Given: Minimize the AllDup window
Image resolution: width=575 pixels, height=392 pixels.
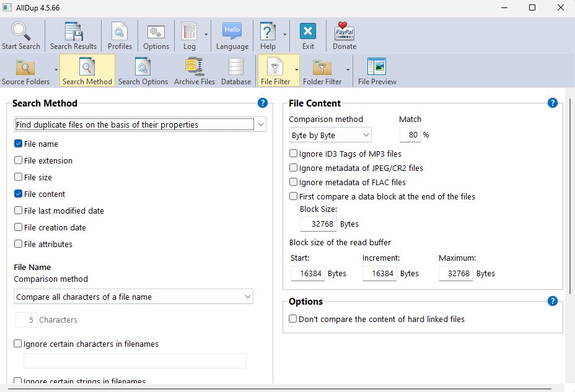Looking at the screenshot, I should coord(504,7).
